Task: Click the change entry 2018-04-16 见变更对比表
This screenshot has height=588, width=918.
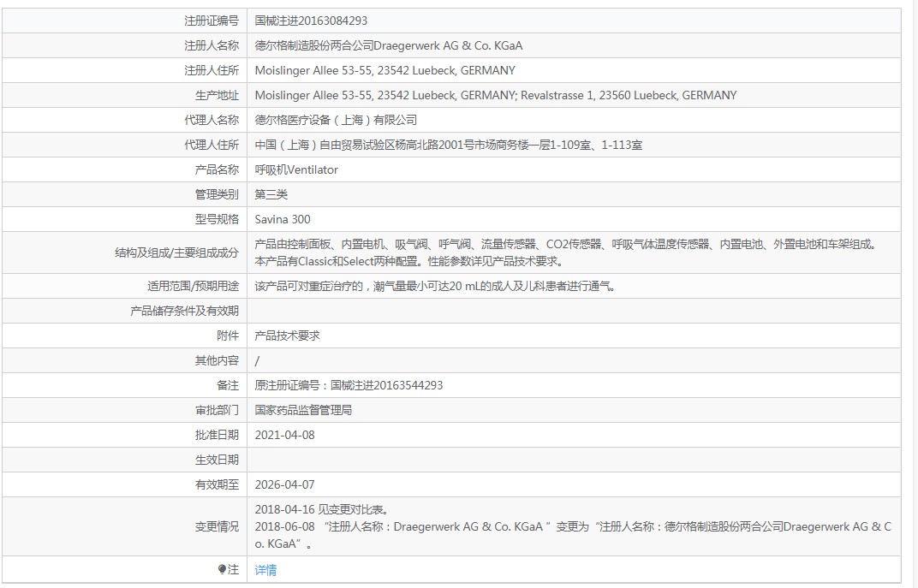Action: tap(322, 509)
